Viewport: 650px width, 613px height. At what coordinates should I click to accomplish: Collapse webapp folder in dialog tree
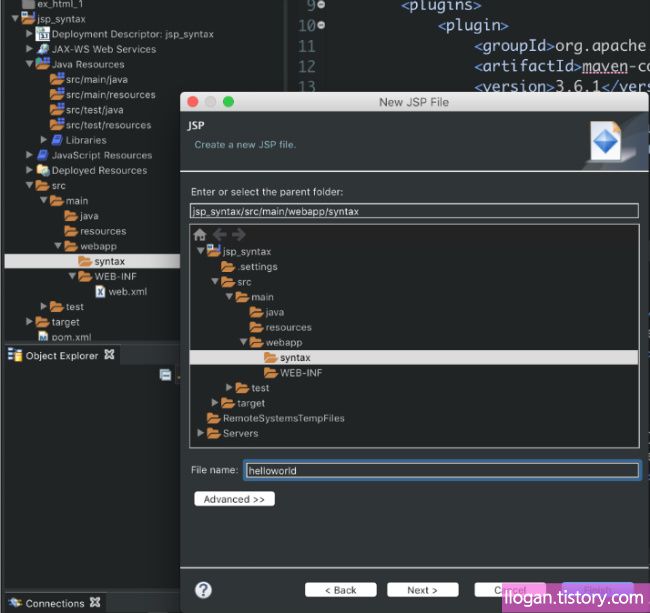click(x=243, y=342)
